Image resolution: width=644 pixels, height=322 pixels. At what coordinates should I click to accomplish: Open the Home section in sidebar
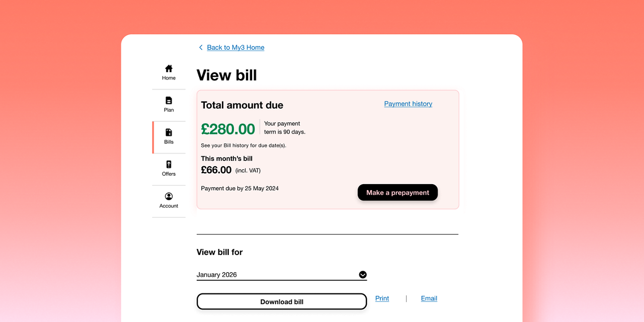tap(169, 72)
